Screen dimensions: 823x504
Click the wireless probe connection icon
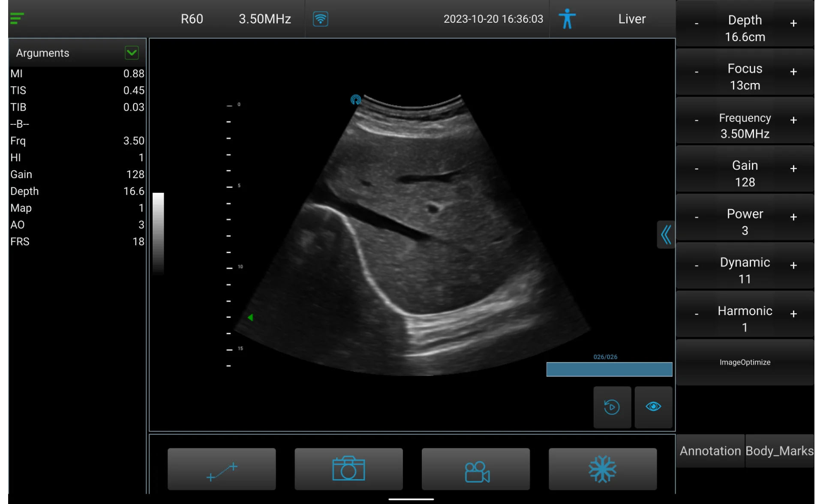pos(320,19)
